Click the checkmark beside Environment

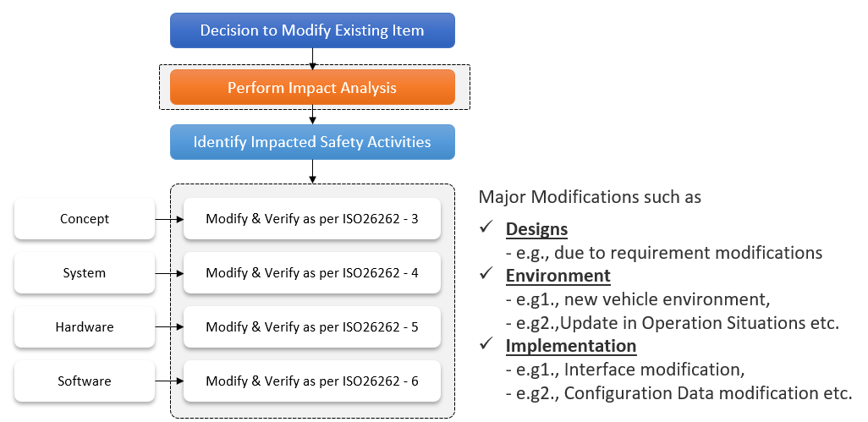[486, 274]
